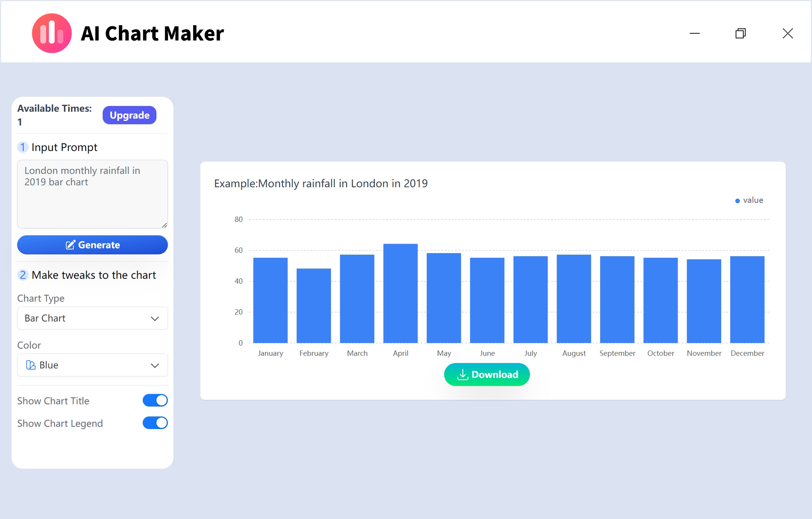Disable the Show Chart Legend switch
The image size is (812, 519).
tap(155, 423)
